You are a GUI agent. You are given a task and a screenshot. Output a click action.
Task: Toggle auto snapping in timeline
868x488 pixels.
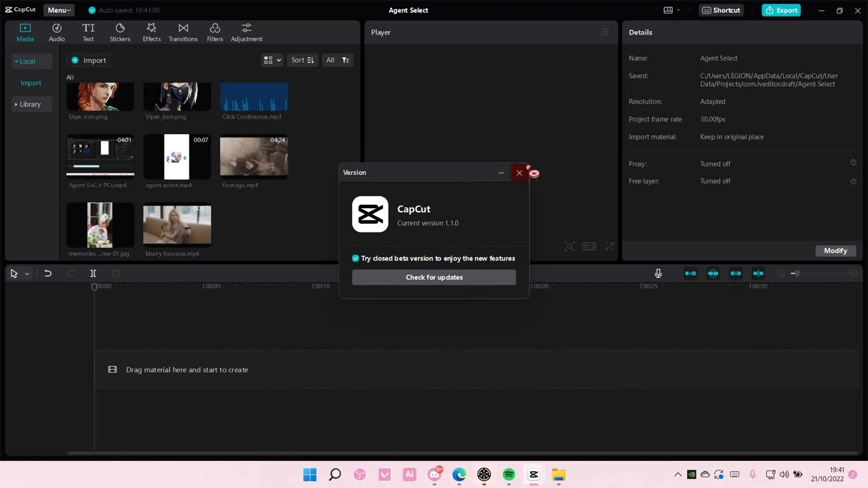713,273
